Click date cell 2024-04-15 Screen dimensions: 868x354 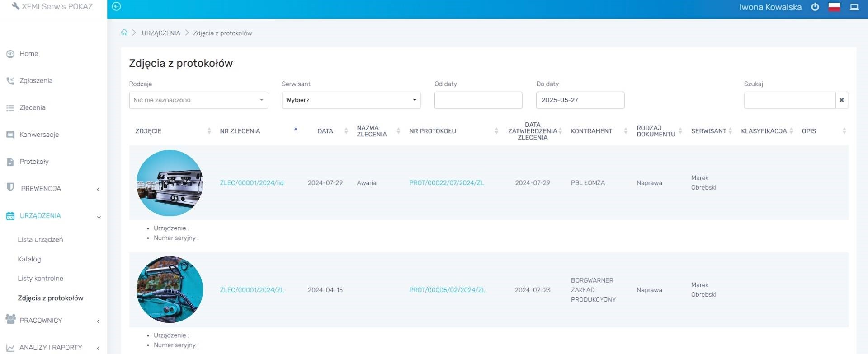(x=325, y=290)
